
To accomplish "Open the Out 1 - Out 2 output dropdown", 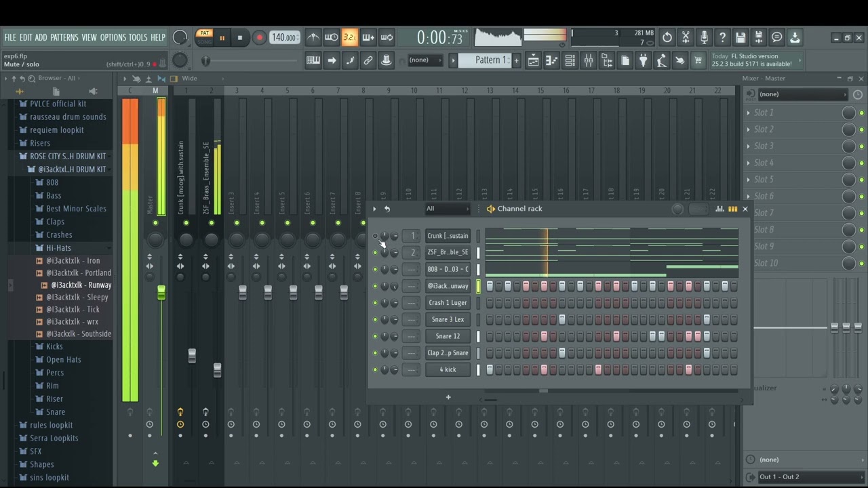I will tap(810, 476).
